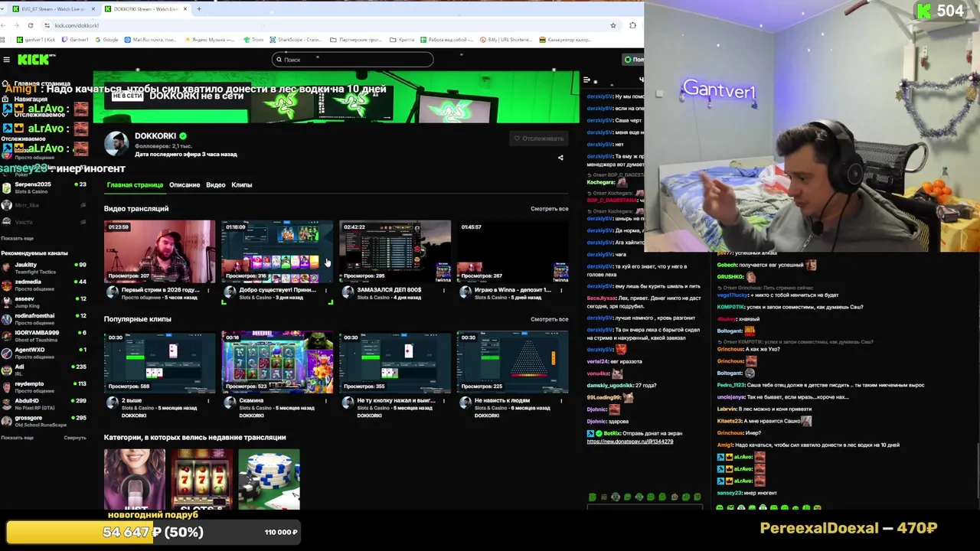Viewport: 980px width, 551px height.
Task: Open a new browser tab
Action: point(199,9)
